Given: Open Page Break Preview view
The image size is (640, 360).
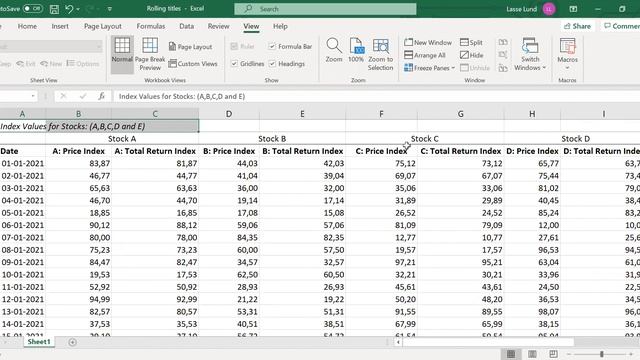Looking at the screenshot, I should pyautogui.click(x=150, y=53).
